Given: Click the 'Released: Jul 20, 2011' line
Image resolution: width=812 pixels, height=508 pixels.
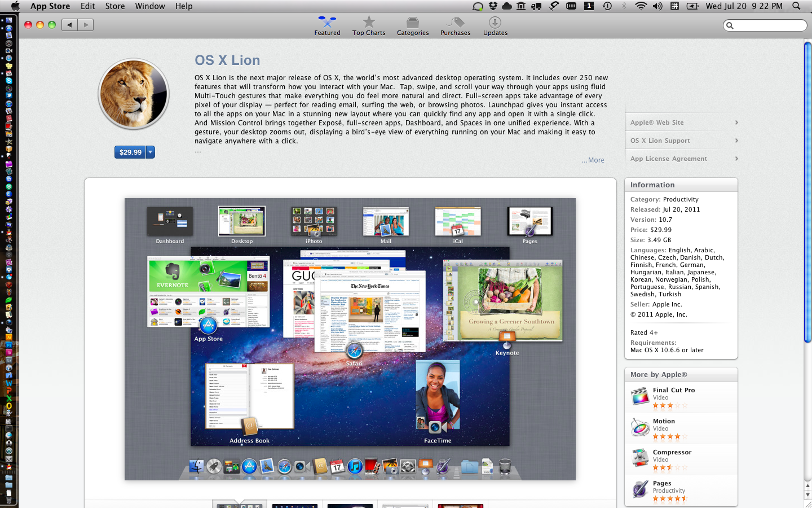Looking at the screenshot, I should pos(665,209).
